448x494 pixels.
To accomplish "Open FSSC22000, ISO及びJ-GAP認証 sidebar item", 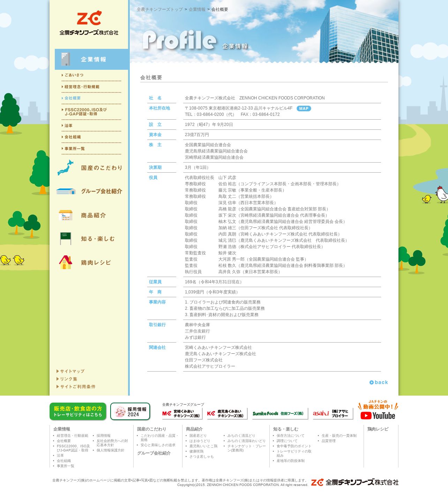I will (85, 112).
